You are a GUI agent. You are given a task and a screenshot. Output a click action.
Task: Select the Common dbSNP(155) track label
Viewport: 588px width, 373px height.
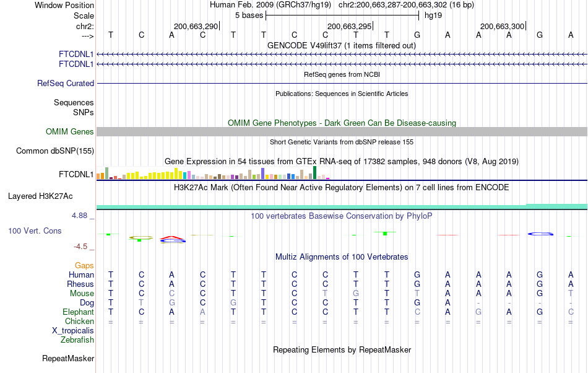[x=55, y=151]
